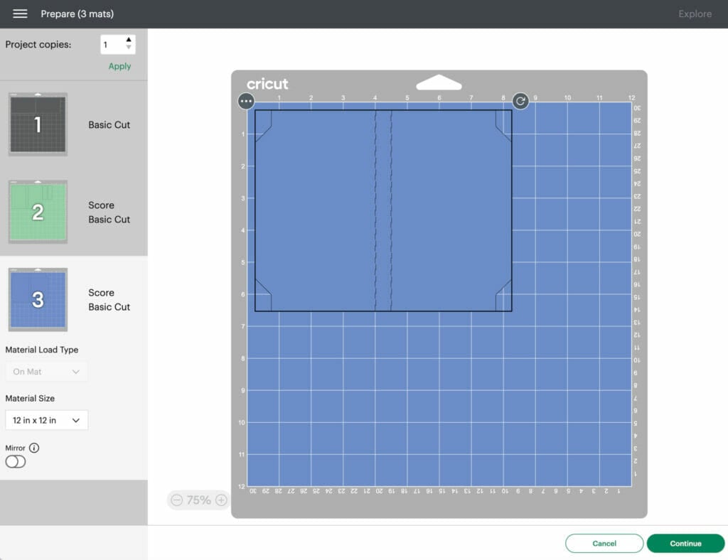The width and height of the screenshot is (728, 560).
Task: Click the three-dot options icon on mat
Action: [x=246, y=102]
